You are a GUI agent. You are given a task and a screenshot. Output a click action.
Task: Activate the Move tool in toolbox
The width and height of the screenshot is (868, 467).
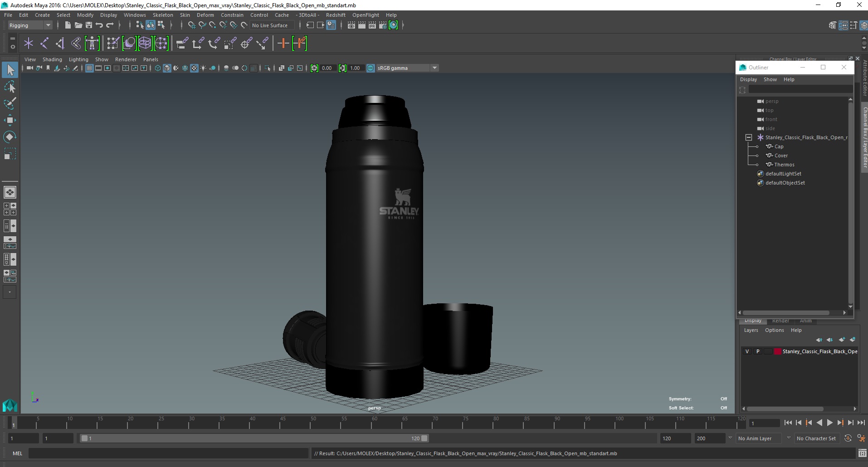tap(10, 120)
